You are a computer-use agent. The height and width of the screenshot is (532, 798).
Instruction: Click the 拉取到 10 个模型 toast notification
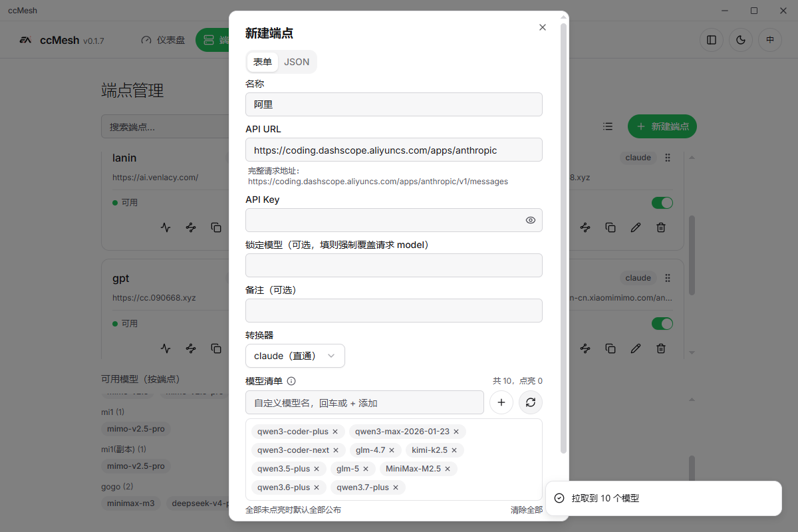tap(664, 498)
